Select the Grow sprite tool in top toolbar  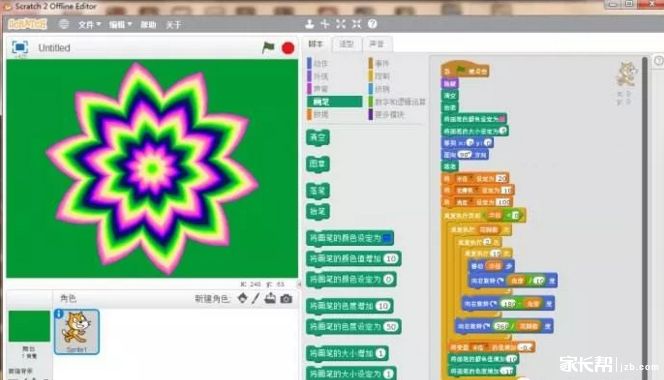point(341,24)
